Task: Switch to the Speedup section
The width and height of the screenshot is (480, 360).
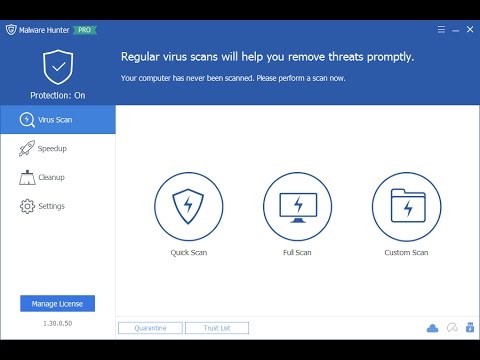Action: (x=58, y=148)
